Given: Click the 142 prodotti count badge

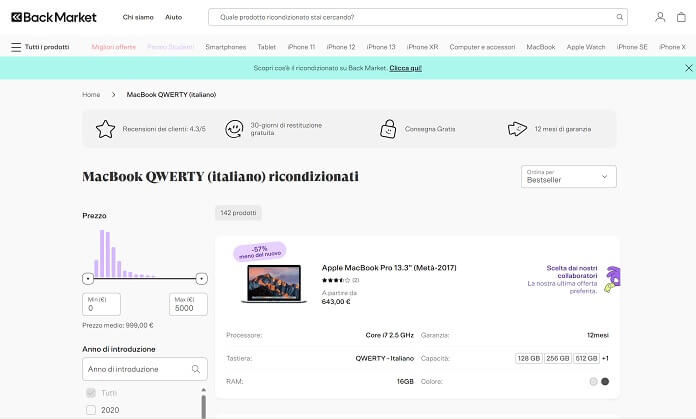Looking at the screenshot, I should pos(238,213).
